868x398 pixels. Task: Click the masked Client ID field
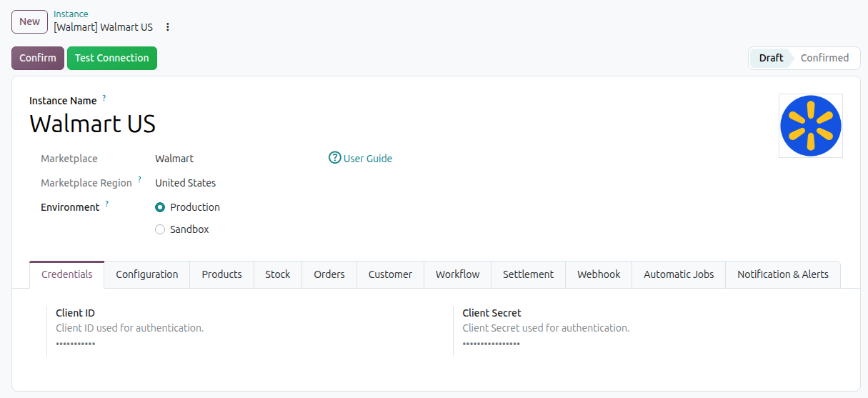click(76, 344)
